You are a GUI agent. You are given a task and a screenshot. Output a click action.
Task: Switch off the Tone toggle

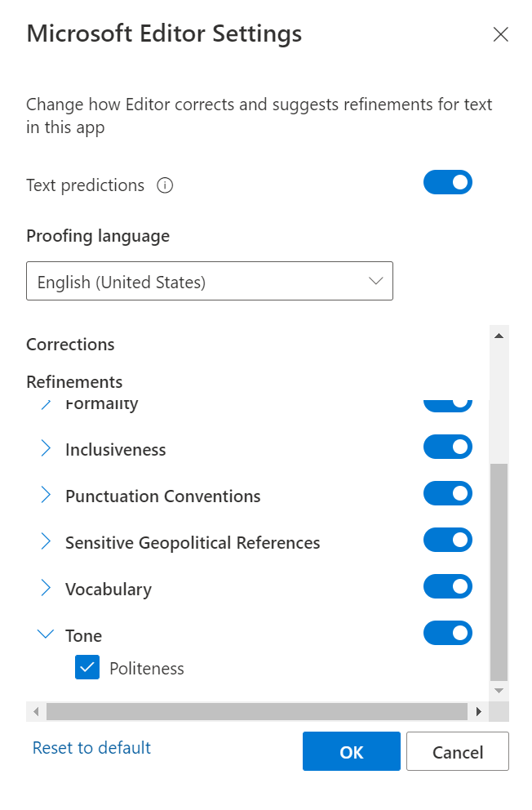click(x=447, y=633)
